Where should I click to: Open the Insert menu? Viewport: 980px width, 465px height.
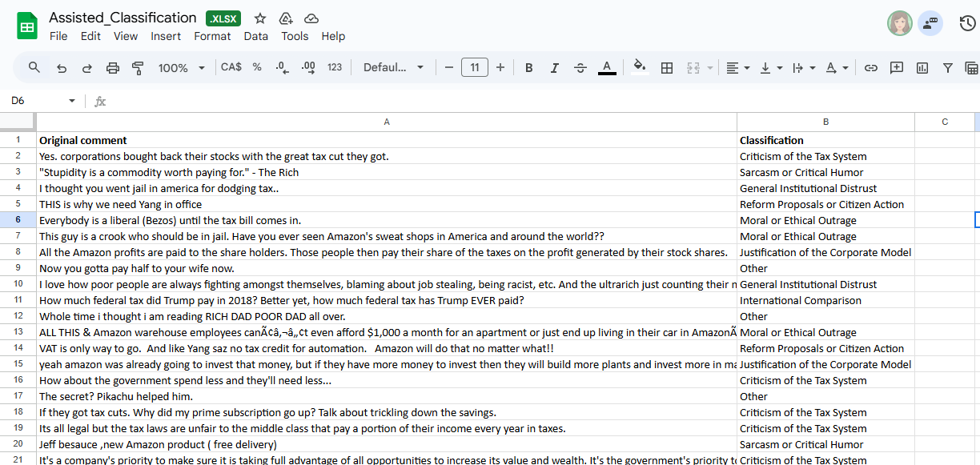coord(166,36)
